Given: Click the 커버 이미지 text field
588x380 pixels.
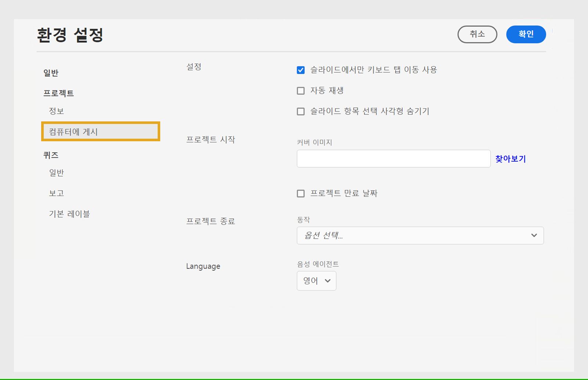Looking at the screenshot, I should [x=393, y=159].
